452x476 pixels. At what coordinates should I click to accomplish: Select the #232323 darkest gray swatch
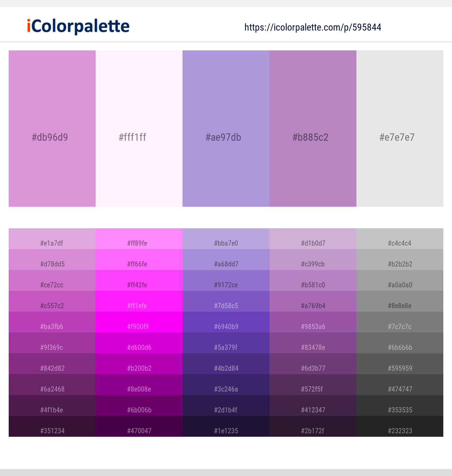[x=399, y=430]
